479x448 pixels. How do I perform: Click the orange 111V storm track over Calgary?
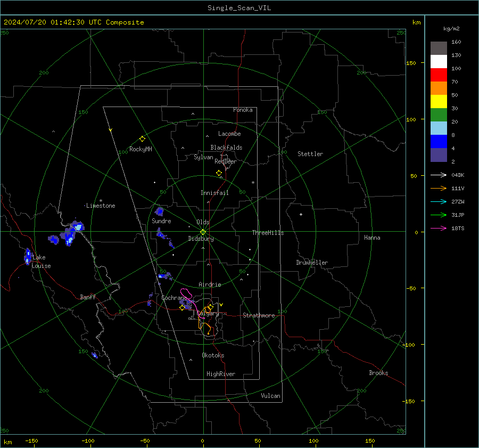[205, 320]
